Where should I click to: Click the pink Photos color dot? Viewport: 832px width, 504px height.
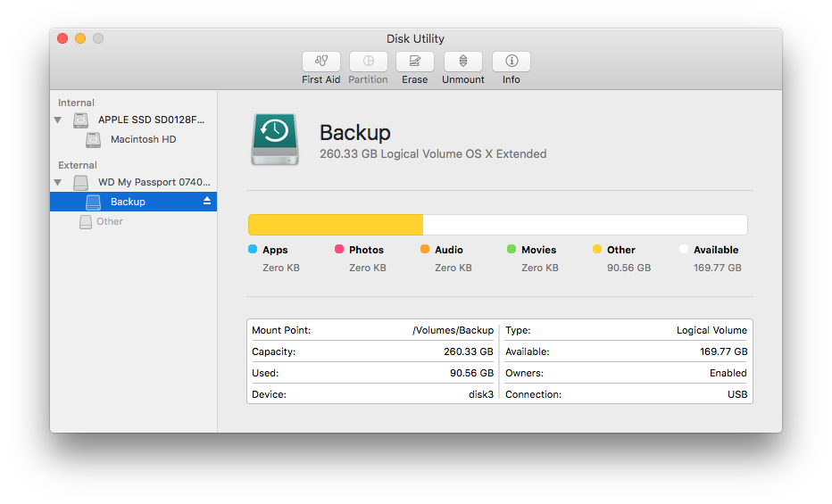pos(339,249)
